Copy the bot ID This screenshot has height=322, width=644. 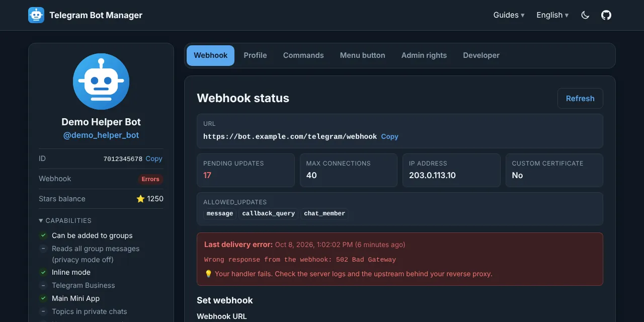coord(154,158)
